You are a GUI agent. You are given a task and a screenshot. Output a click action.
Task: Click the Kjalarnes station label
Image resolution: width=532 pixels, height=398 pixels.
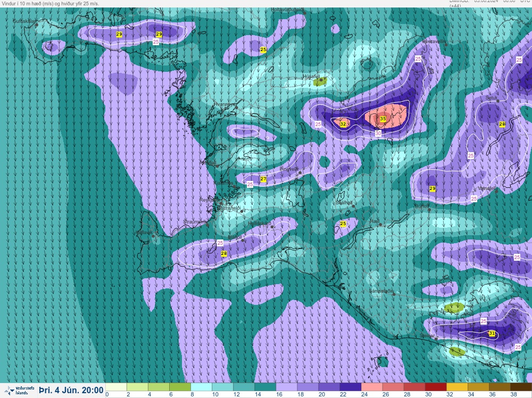coord(223,183)
